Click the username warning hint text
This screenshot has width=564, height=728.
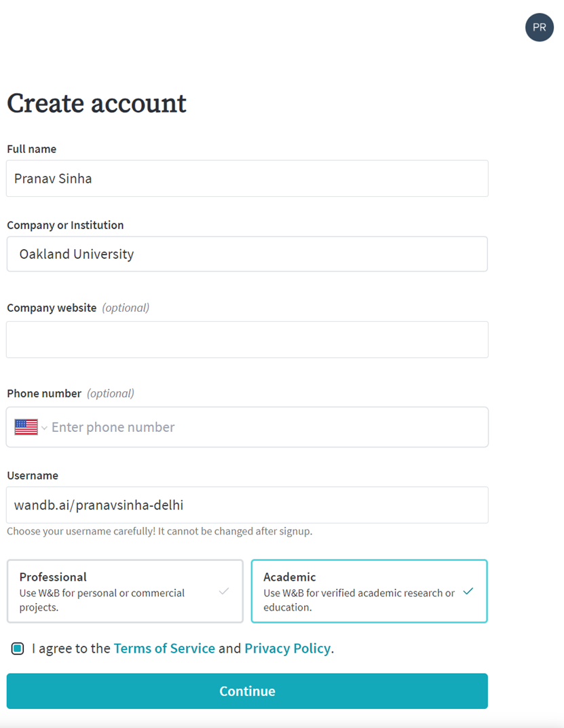[159, 531]
